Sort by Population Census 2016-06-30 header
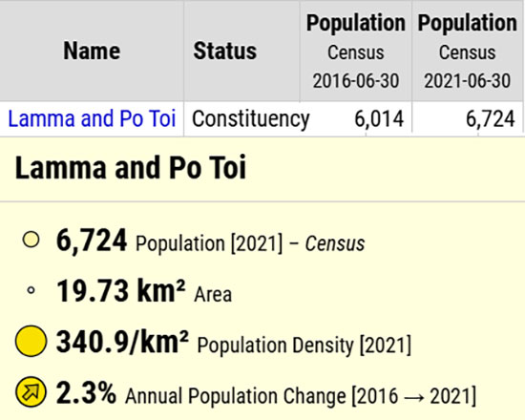The image size is (525, 420). click(356, 51)
